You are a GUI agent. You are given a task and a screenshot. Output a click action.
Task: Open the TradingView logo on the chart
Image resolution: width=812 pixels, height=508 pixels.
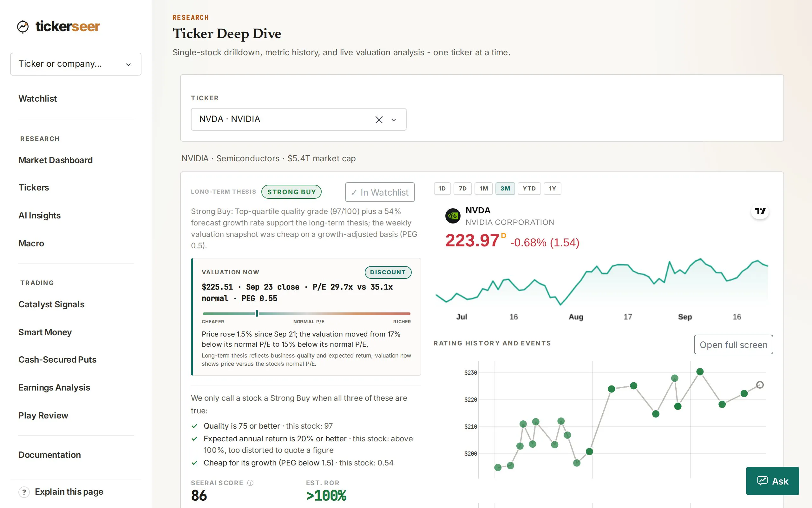pyautogui.click(x=760, y=211)
